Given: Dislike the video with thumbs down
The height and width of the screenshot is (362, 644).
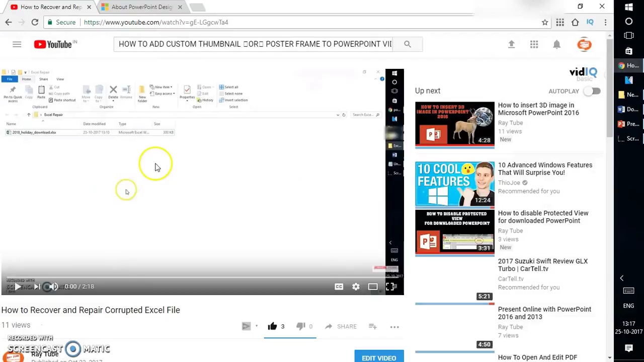Looking at the screenshot, I should click(x=301, y=326).
